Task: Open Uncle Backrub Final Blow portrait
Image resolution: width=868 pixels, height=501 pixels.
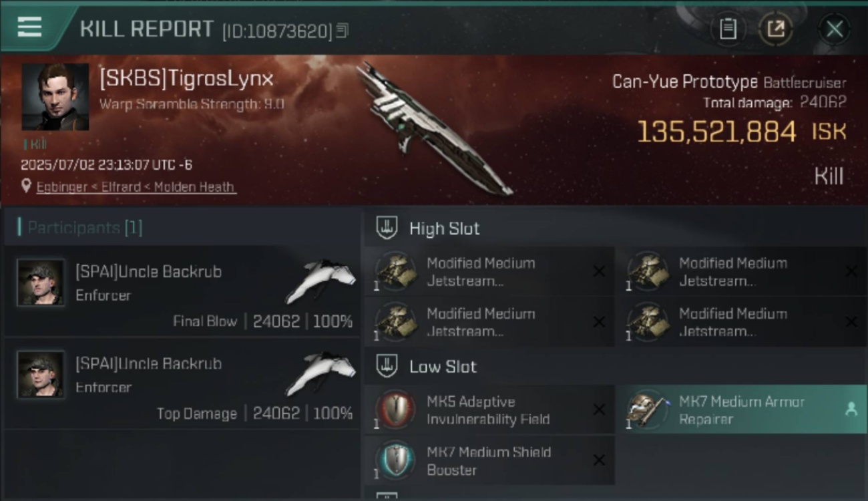Action: (x=41, y=283)
